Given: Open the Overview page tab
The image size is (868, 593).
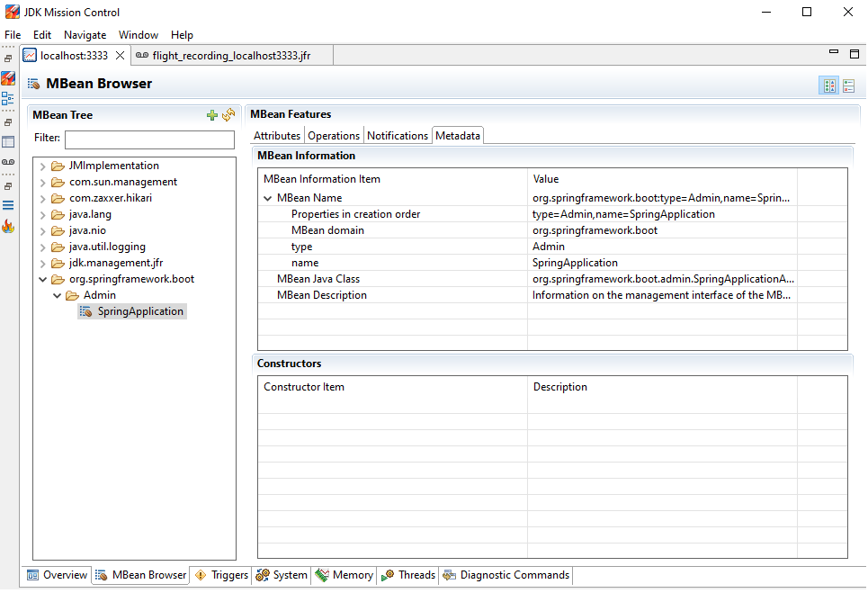Looking at the screenshot, I should pyautogui.click(x=57, y=575).
